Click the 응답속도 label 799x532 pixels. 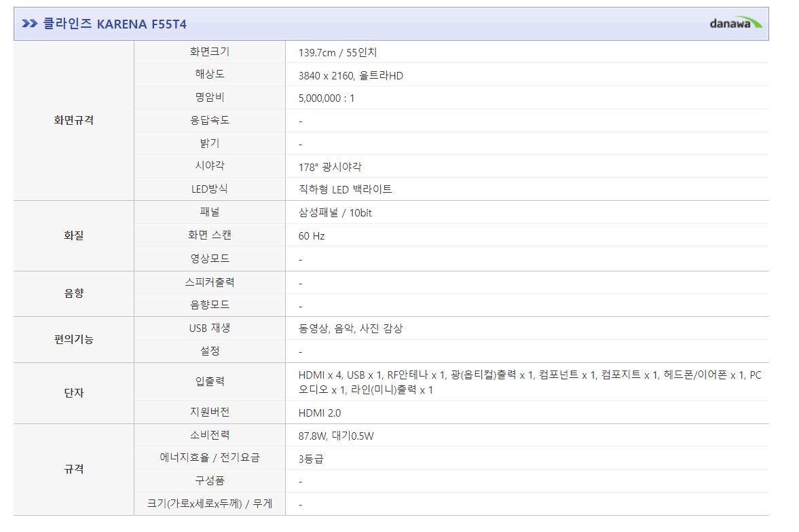[x=210, y=120]
